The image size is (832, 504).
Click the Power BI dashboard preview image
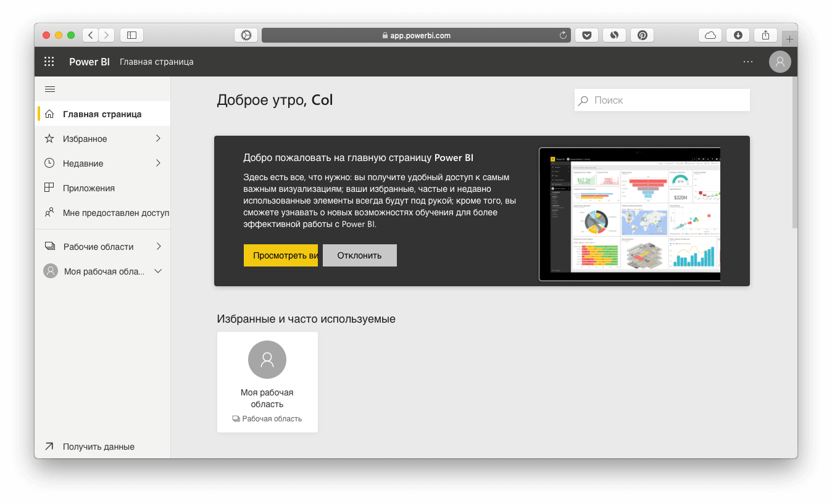tap(630, 214)
